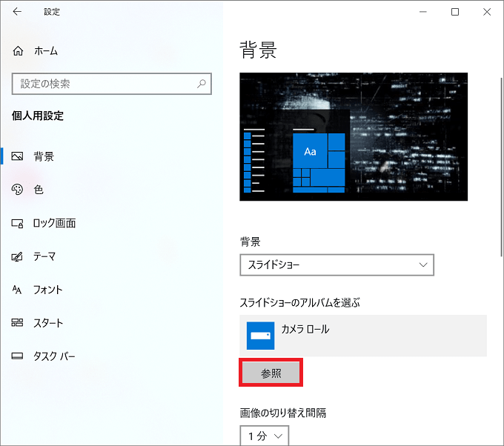Screen dimensions: 504x446
Task: Select the カメラ ロール album row
Action: click(363, 336)
